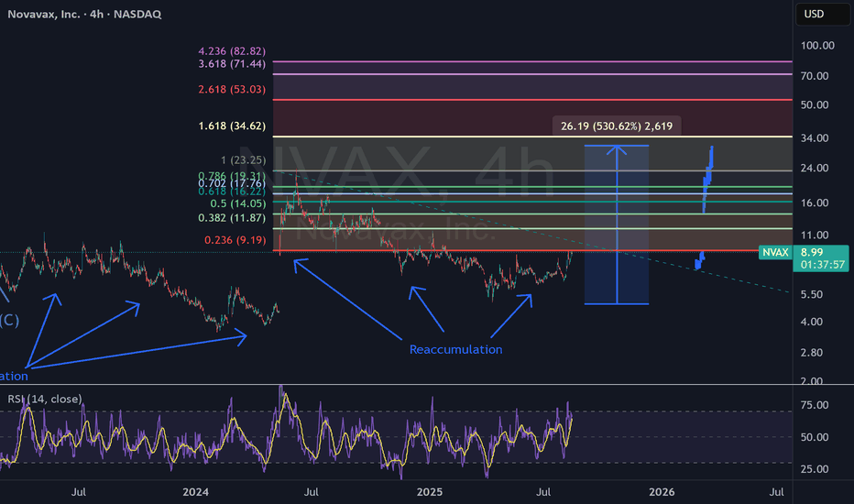Click the 2025 time axis label
Viewport: 854px width, 504px height.
(430, 492)
